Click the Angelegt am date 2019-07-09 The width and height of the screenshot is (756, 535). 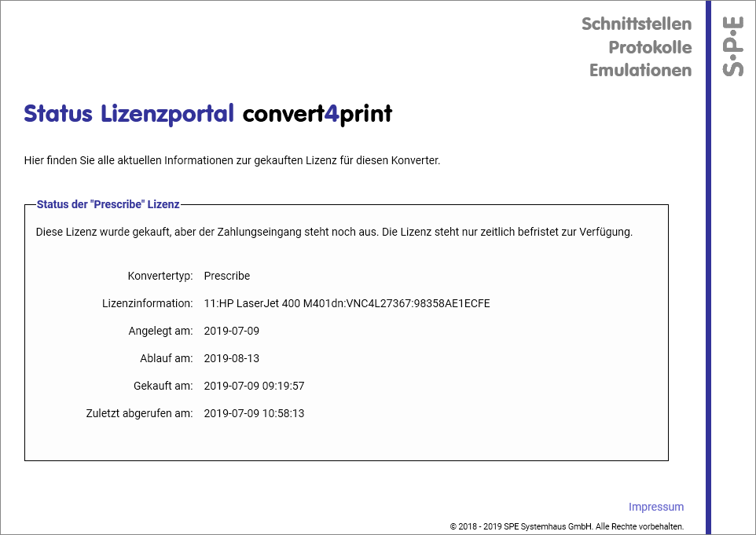(x=231, y=331)
